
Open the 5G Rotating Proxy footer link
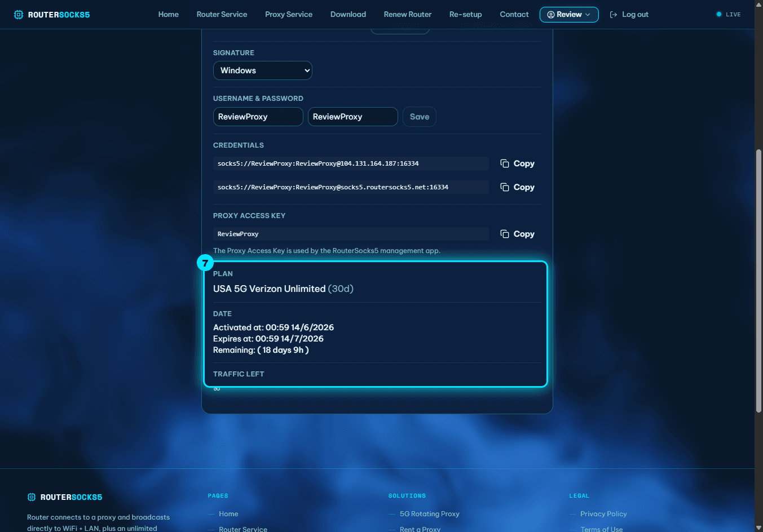(x=430, y=514)
